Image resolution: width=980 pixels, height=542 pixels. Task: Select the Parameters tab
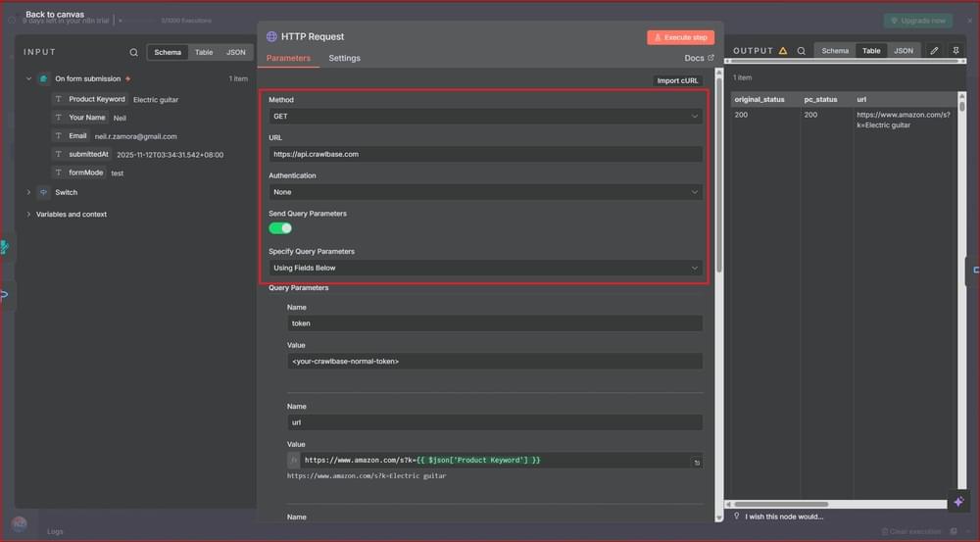pos(288,59)
